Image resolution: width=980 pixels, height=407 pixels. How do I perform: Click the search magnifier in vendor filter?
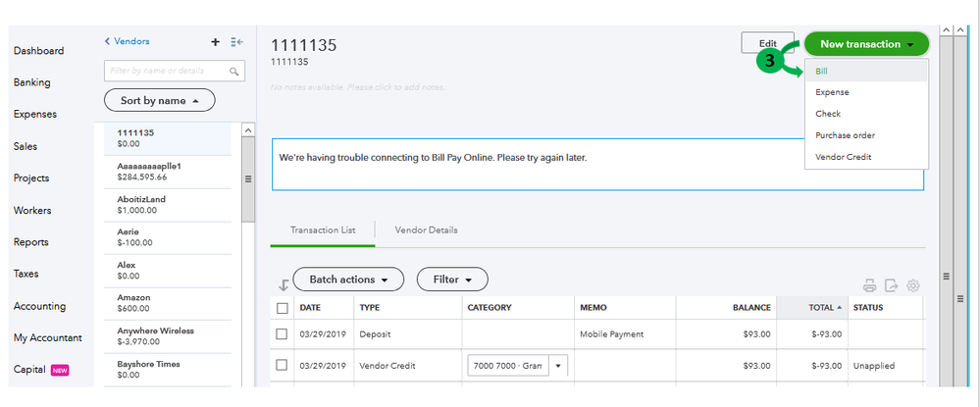(234, 72)
